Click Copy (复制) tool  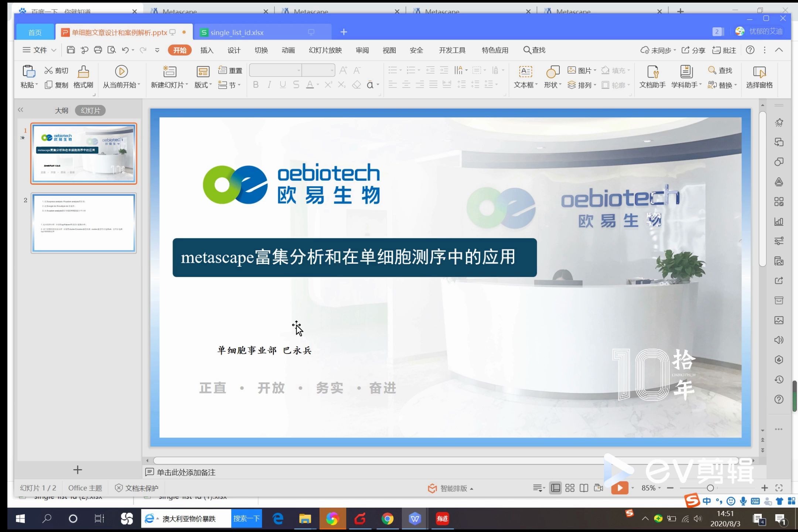(56, 85)
